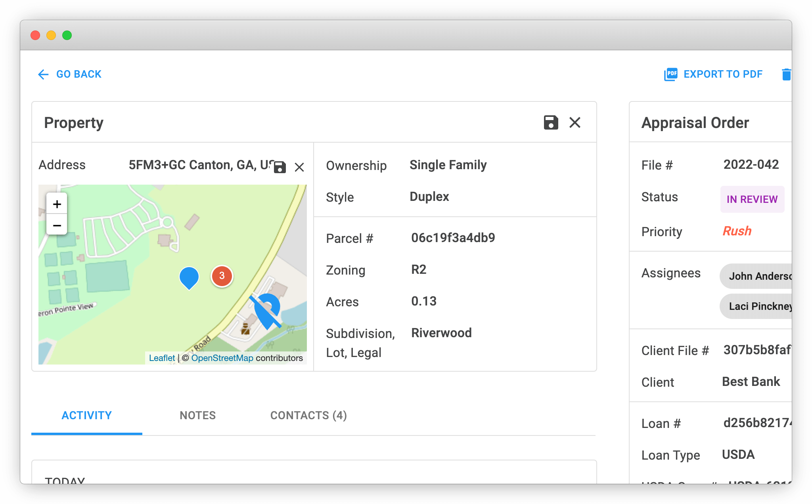This screenshot has height=504, width=812.
Task: Open the cluster marker showing 3 properties
Action: pyautogui.click(x=222, y=276)
